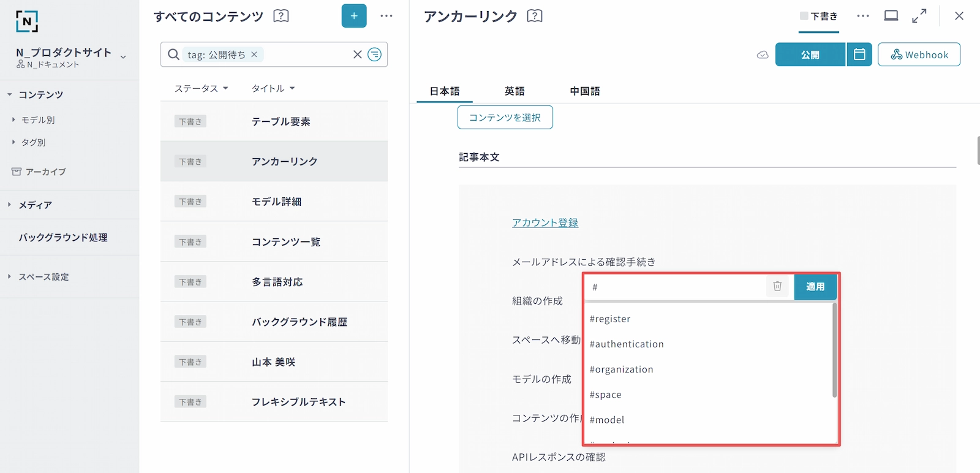Image resolution: width=980 pixels, height=473 pixels.
Task: Switch to the 中国語 language tab
Action: [x=585, y=91]
